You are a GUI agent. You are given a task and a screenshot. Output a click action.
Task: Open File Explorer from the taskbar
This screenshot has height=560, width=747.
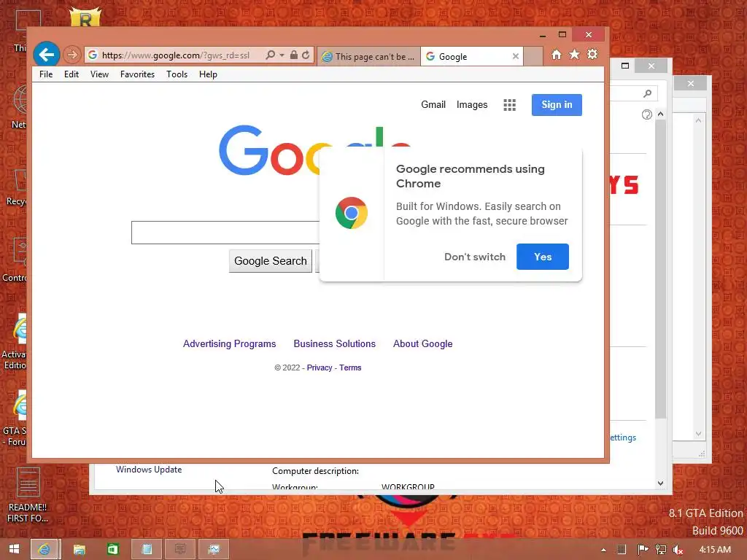[79, 550]
